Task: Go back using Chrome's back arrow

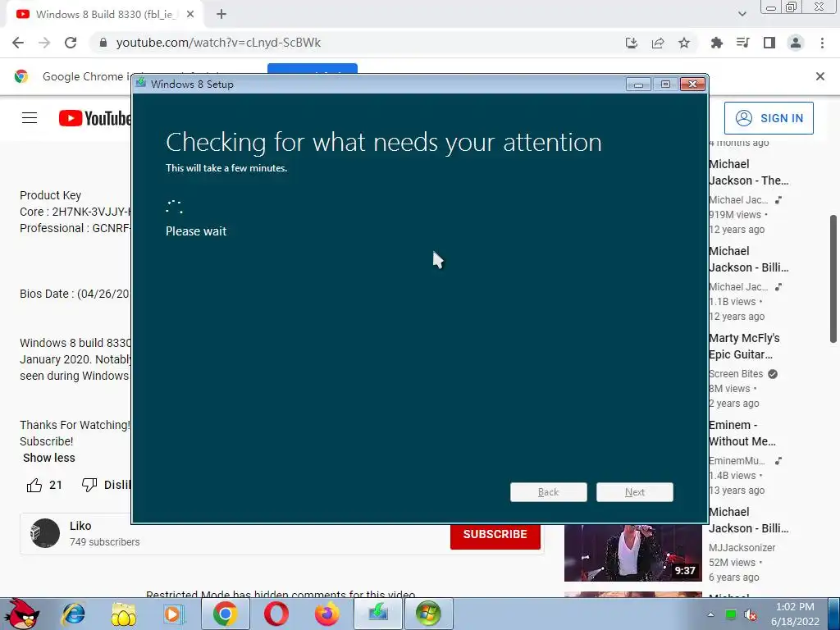Action: pyautogui.click(x=18, y=43)
